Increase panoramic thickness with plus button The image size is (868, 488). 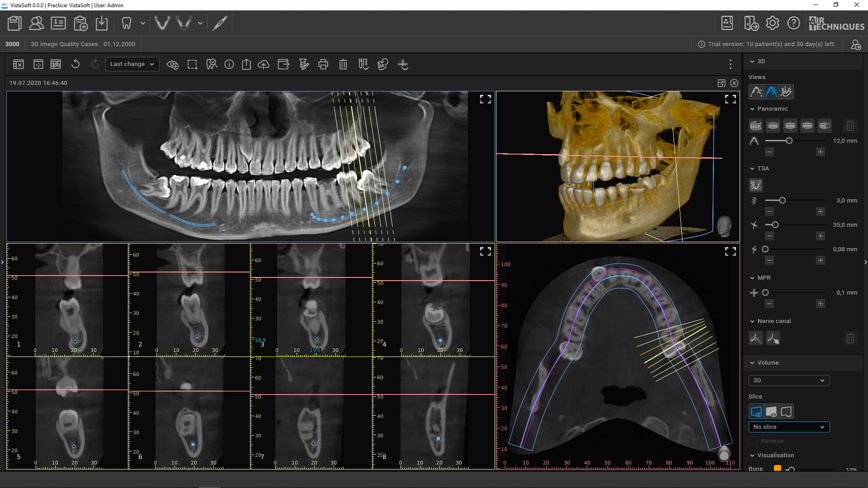point(821,152)
